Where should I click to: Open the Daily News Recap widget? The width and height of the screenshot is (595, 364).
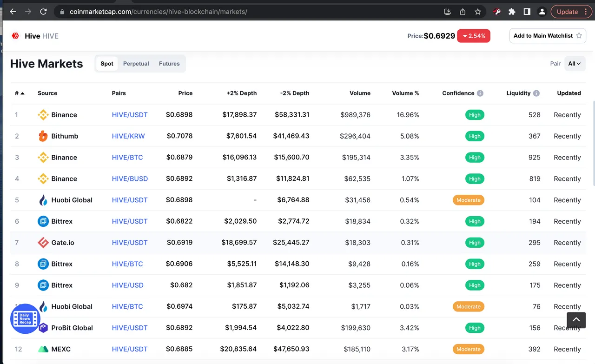(25, 319)
